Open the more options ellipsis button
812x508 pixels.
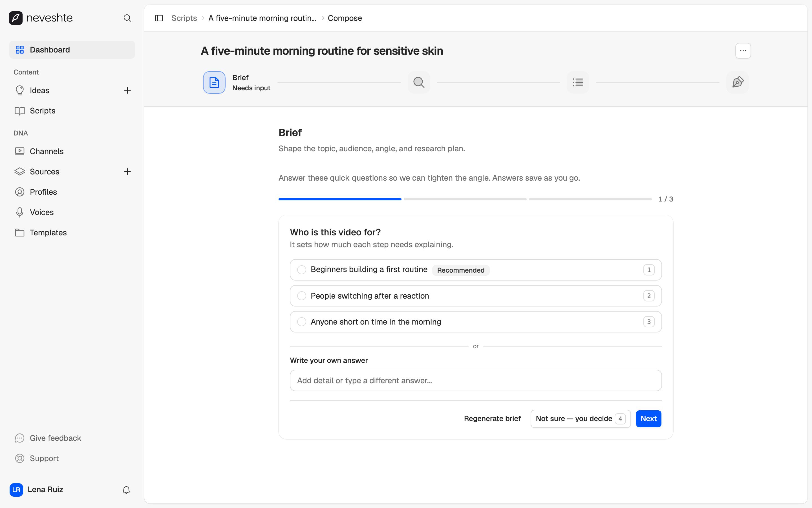coord(743,51)
